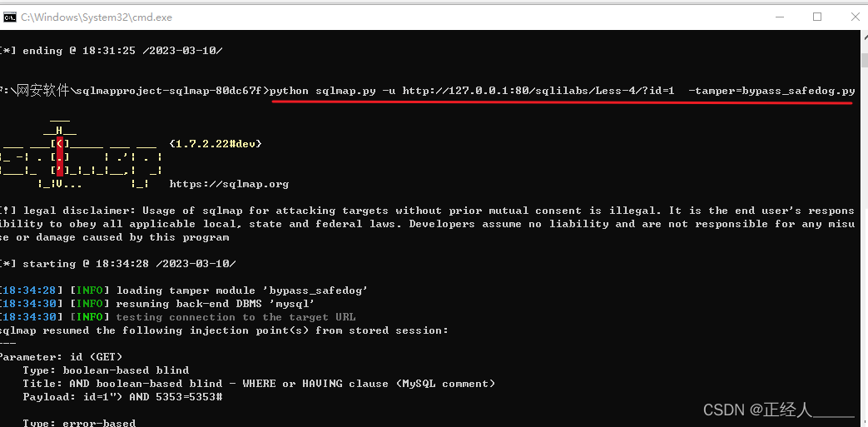Click the 'Type: error-based' line
This screenshot has height=427, width=868.
(79, 423)
